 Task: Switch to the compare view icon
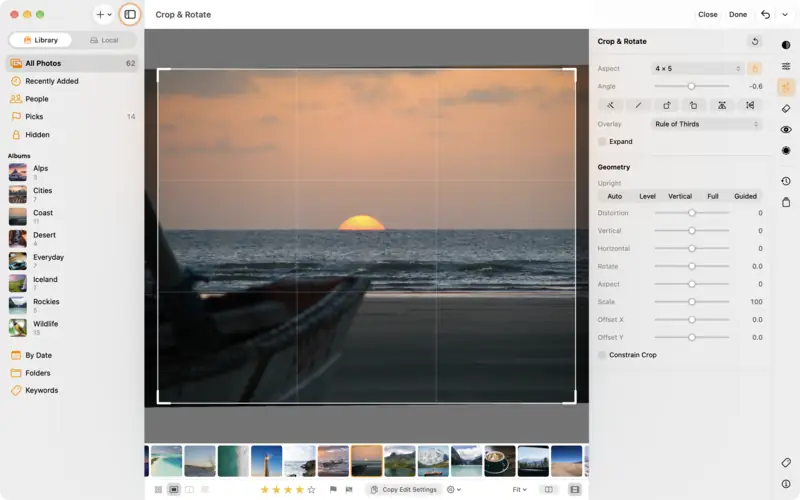(x=189, y=490)
